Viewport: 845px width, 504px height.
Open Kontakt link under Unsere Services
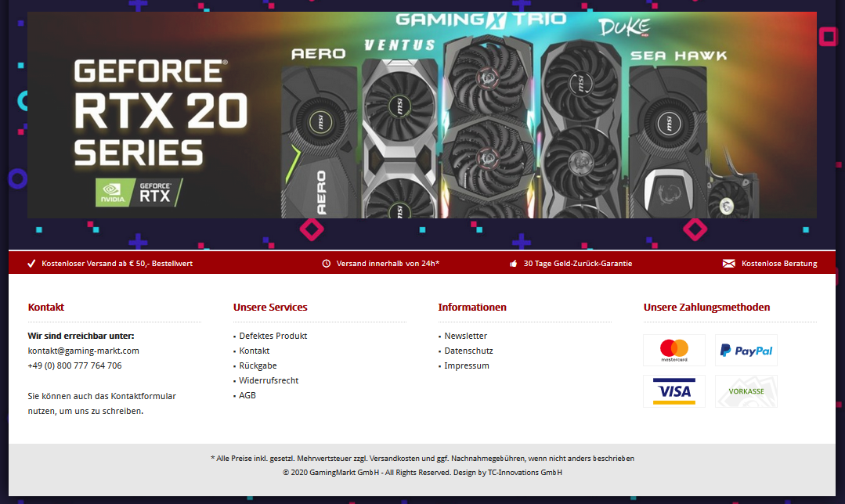point(255,351)
